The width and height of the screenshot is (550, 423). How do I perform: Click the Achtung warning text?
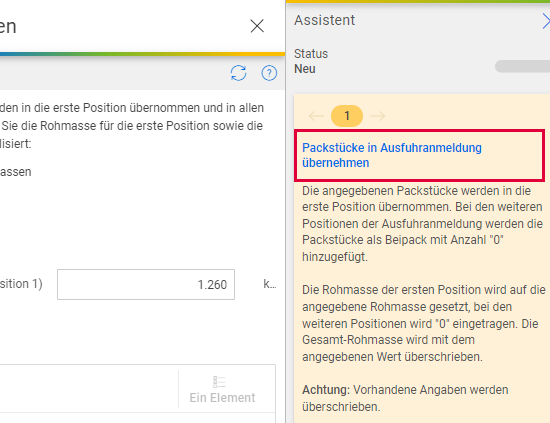(x=405, y=398)
